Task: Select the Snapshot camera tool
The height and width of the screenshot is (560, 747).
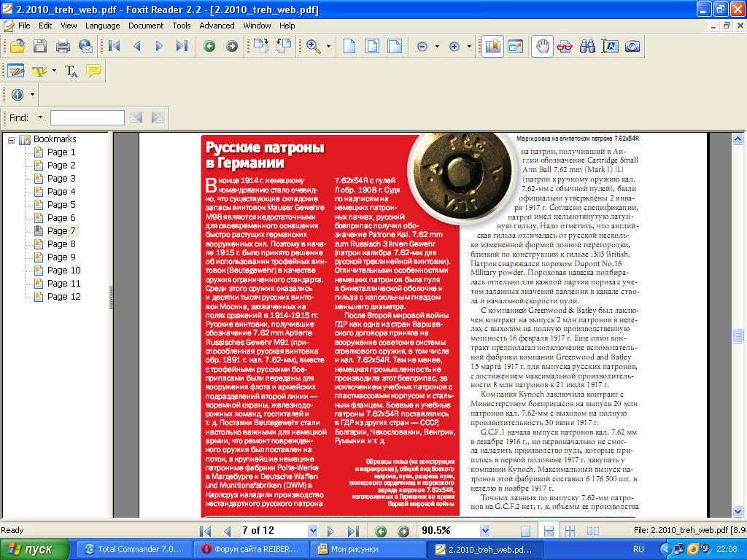Action: (632, 46)
